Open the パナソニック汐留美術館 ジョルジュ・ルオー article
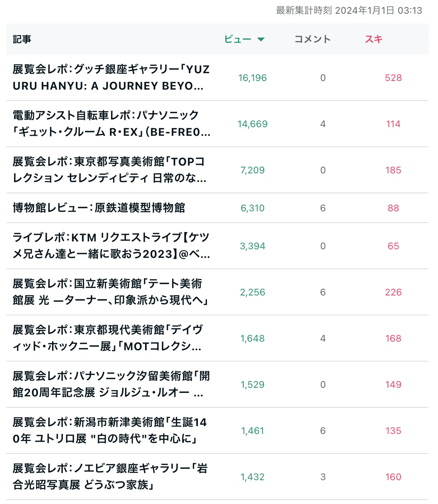The height and width of the screenshot is (504, 438). [x=111, y=384]
